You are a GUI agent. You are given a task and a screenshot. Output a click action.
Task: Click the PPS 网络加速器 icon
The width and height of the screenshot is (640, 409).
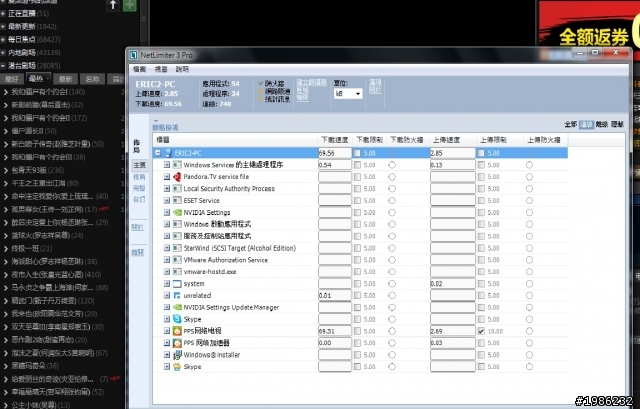[177, 343]
